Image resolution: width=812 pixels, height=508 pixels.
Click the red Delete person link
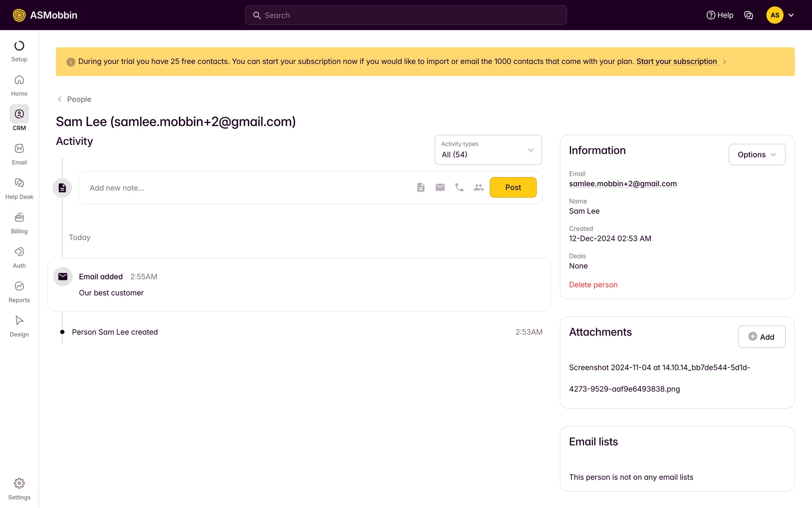click(593, 285)
